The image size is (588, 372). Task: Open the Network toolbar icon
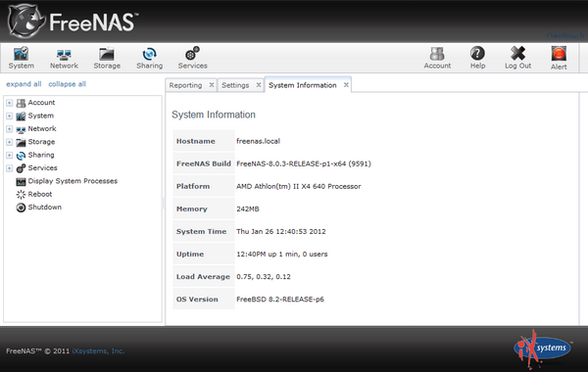coord(64,58)
